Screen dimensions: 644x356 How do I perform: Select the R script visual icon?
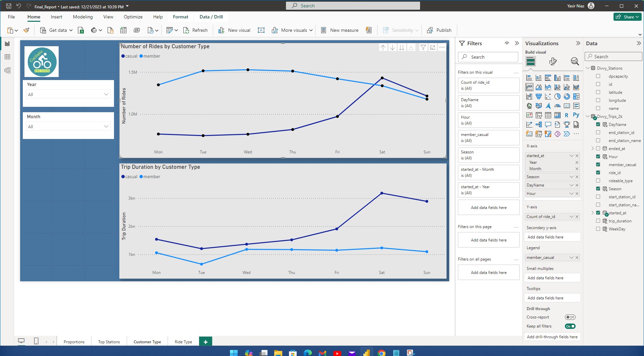click(567, 115)
